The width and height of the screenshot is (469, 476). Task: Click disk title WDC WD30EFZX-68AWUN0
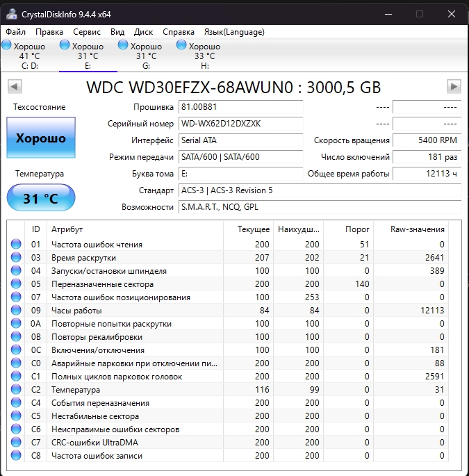click(233, 88)
